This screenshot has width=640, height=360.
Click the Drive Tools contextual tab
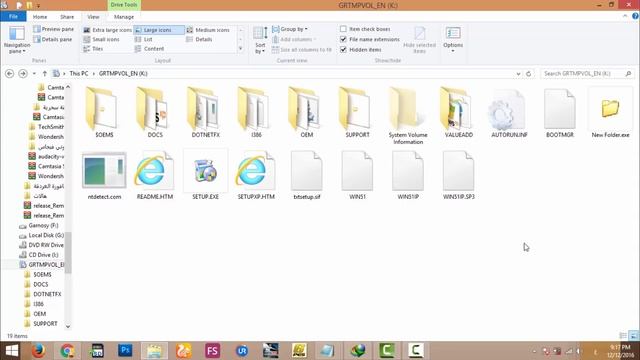click(124, 5)
